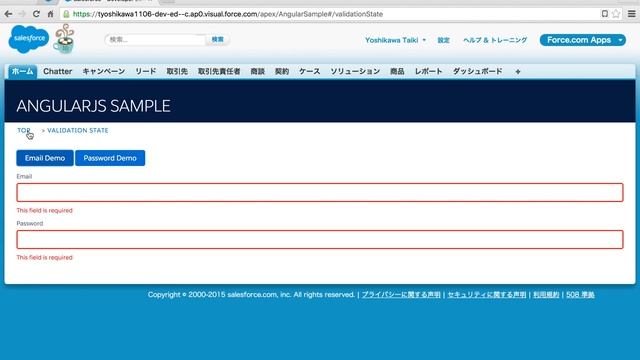Open the 設定 settings link
This screenshot has width=640, height=360.
(x=443, y=40)
